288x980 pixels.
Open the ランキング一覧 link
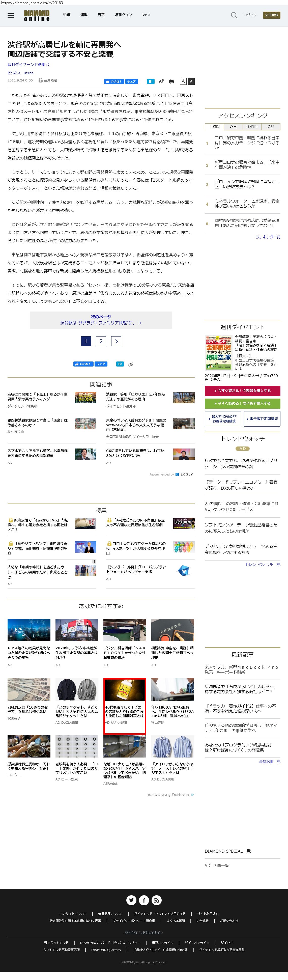[x=268, y=237]
